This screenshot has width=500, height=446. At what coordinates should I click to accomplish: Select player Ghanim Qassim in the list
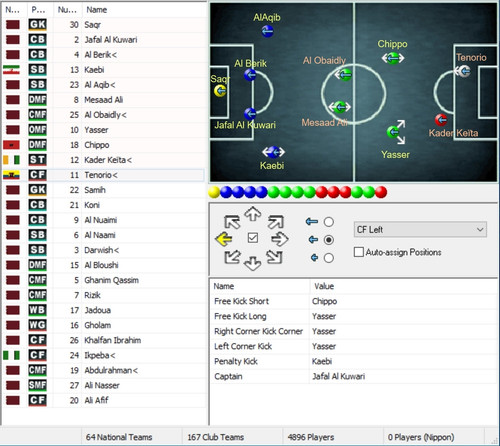[103, 280]
